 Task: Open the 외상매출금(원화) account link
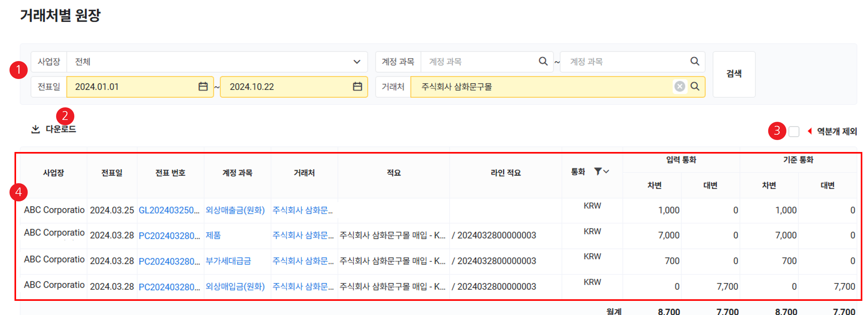coord(235,210)
